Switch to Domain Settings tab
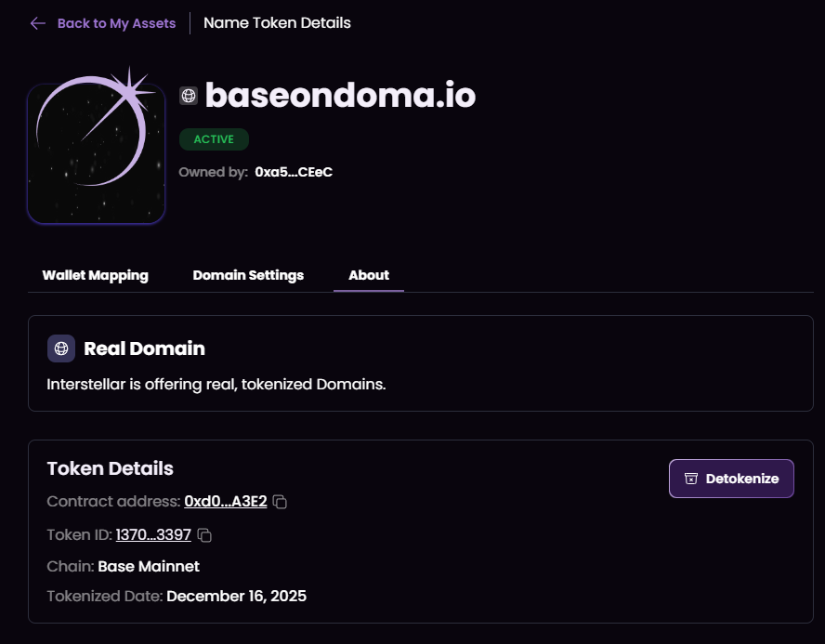The height and width of the screenshot is (644, 825). [x=248, y=275]
